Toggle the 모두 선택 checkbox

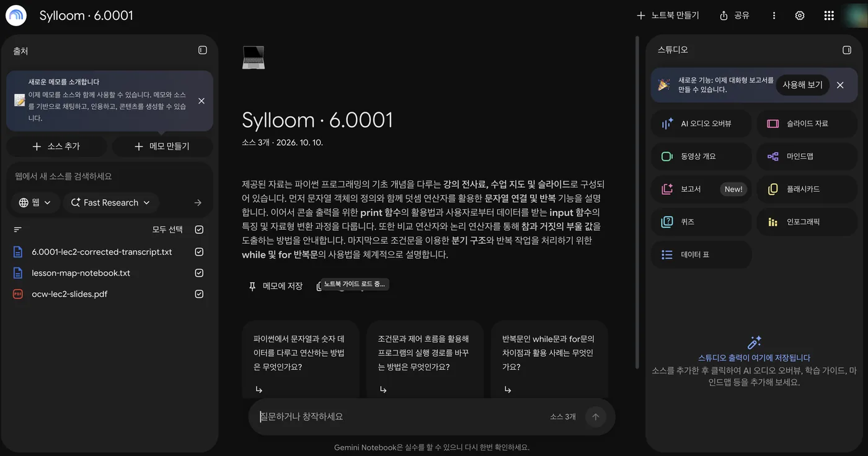(199, 230)
